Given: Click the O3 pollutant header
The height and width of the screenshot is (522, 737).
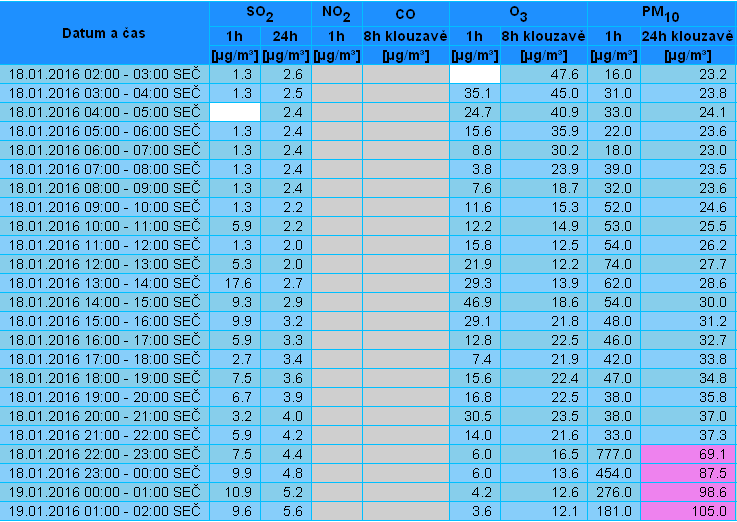Looking at the screenshot, I should (x=518, y=13).
